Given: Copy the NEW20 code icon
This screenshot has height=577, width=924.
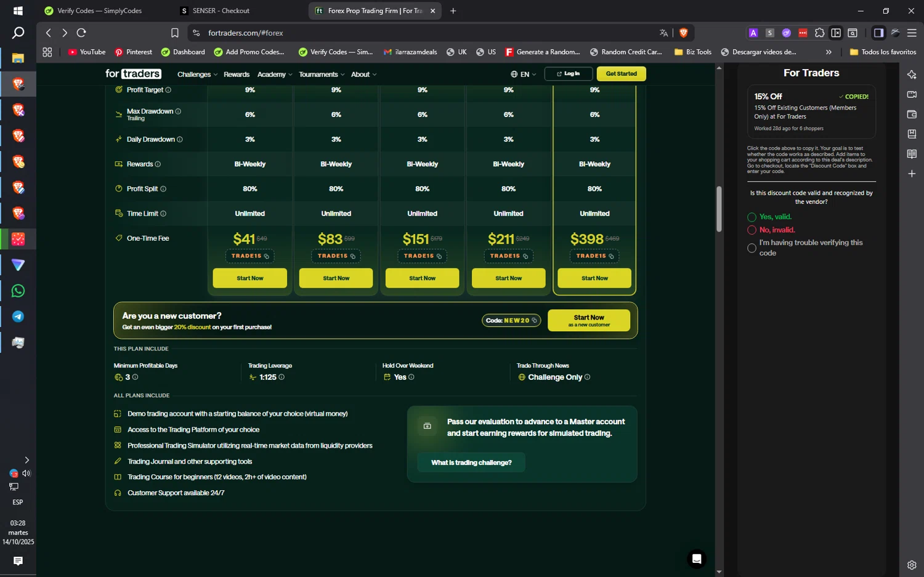Looking at the screenshot, I should click(535, 320).
